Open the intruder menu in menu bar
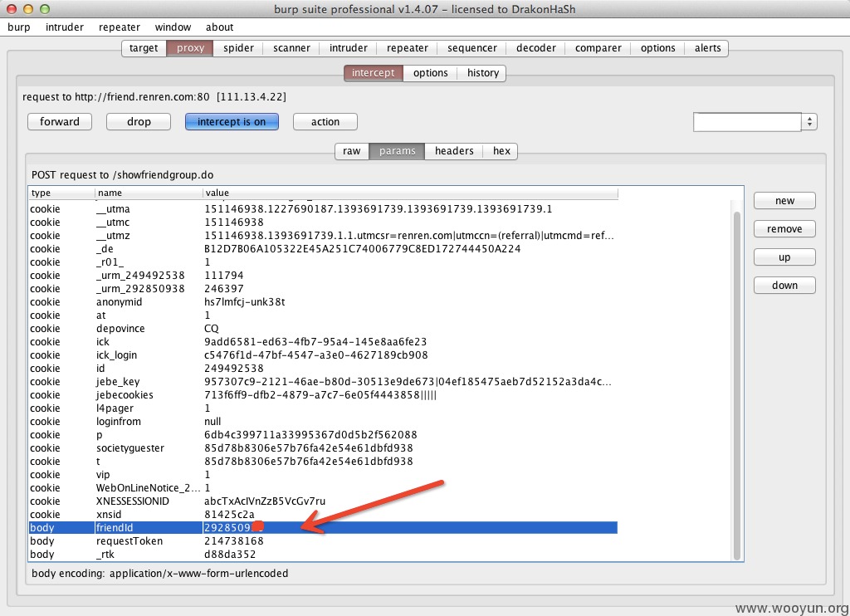 pos(65,27)
